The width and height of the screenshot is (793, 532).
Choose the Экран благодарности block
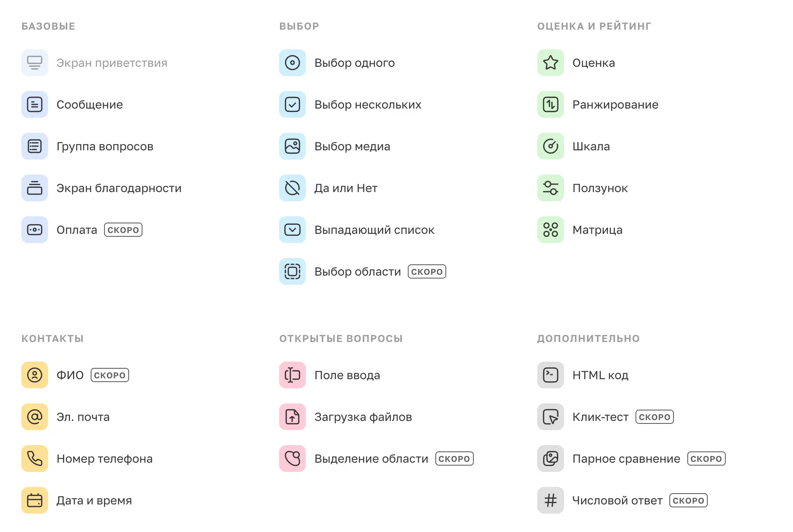click(x=119, y=188)
